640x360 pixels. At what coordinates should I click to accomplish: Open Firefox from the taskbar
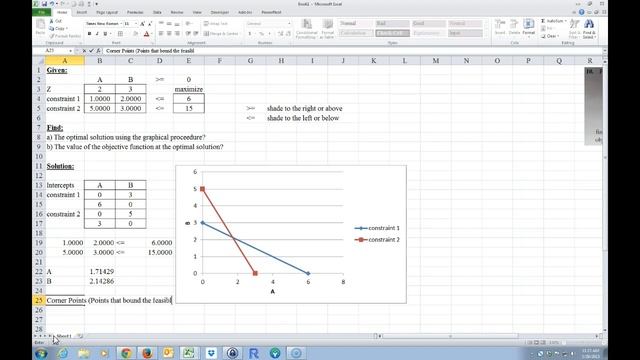147,353
